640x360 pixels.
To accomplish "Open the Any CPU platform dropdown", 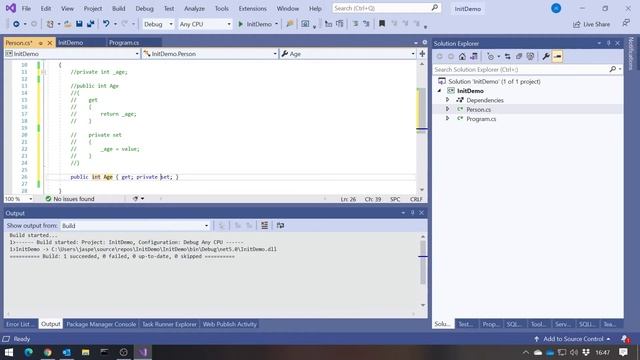I will pos(205,24).
